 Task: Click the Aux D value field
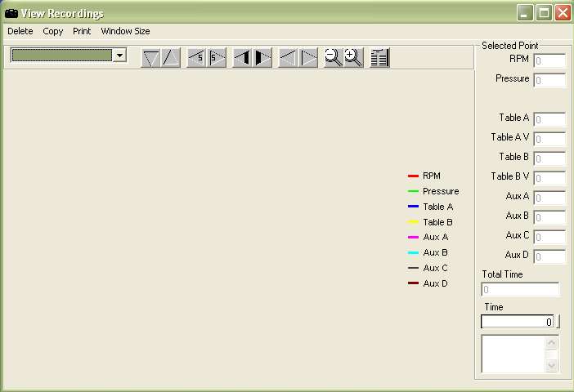point(549,256)
